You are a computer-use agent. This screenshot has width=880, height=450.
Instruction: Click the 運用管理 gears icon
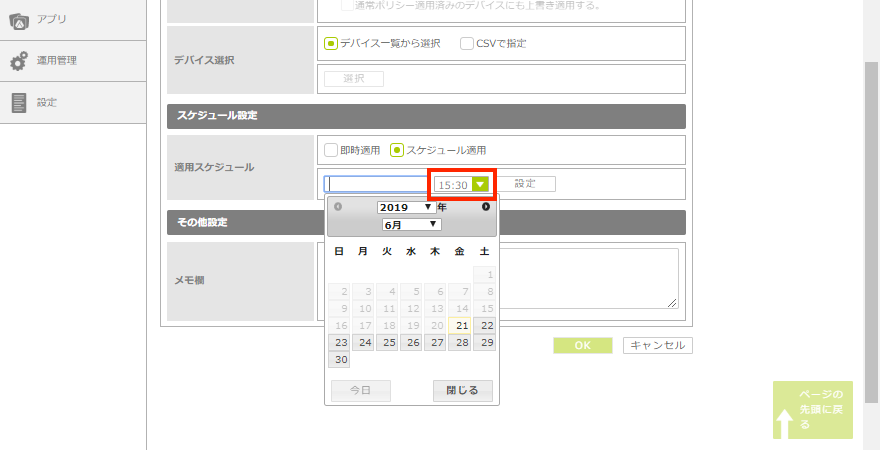coord(18,61)
